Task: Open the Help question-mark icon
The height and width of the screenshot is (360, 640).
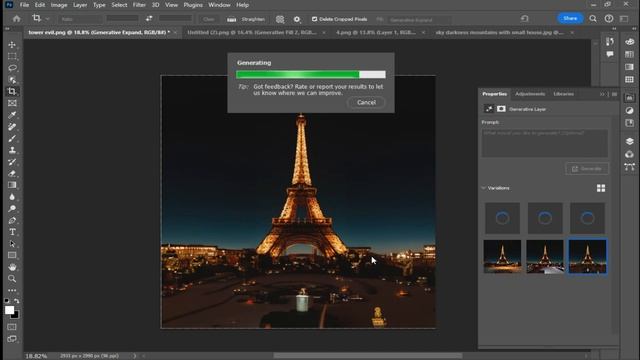Action: [x=609, y=19]
